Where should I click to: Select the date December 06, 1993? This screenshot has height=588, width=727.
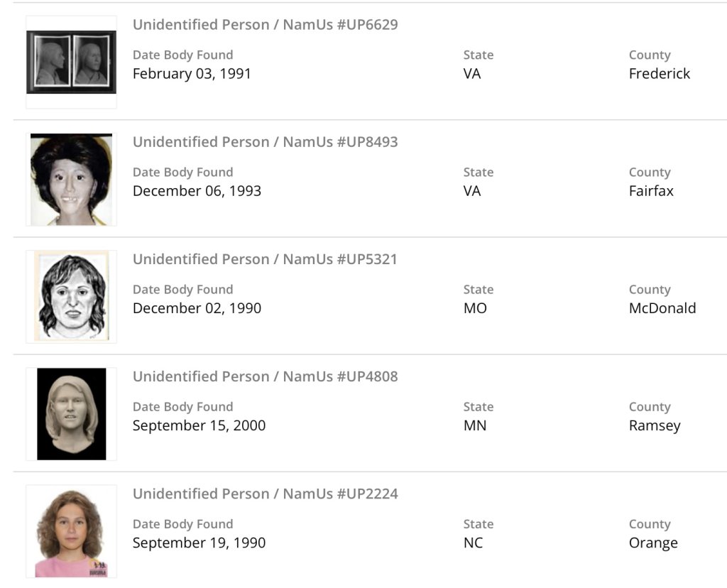click(x=197, y=191)
